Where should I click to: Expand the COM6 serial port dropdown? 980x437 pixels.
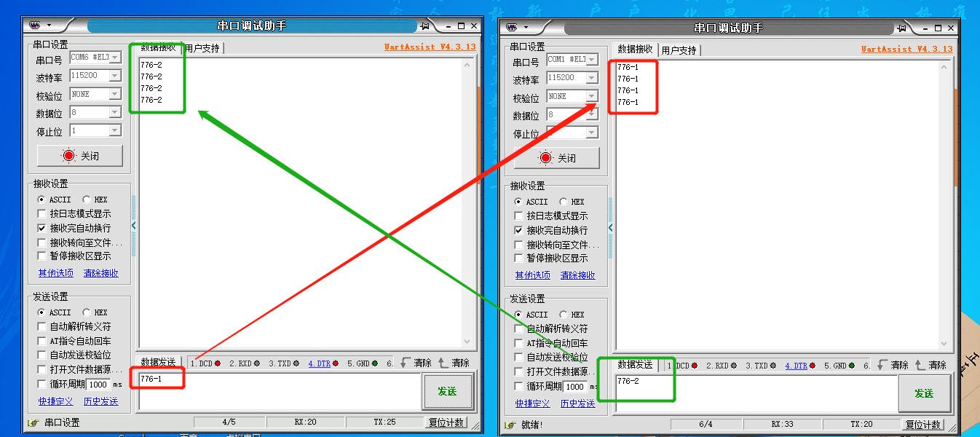115,58
